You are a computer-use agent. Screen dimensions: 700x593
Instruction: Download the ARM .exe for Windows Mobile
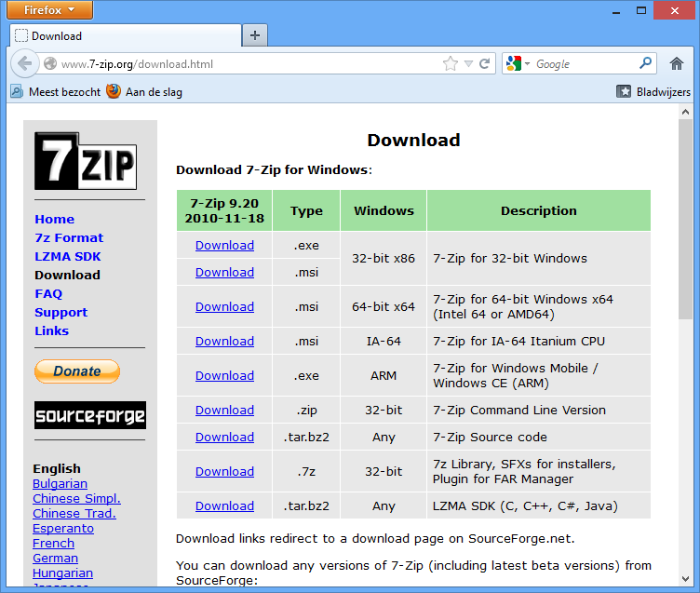click(x=224, y=375)
